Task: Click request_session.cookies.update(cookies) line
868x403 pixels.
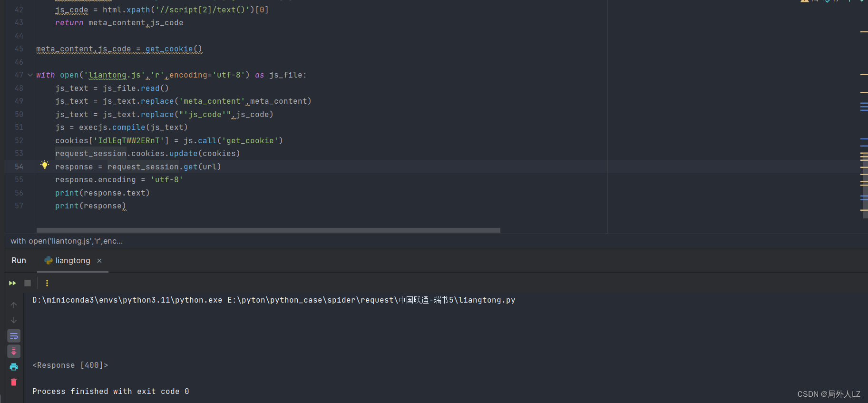Action: point(147,154)
